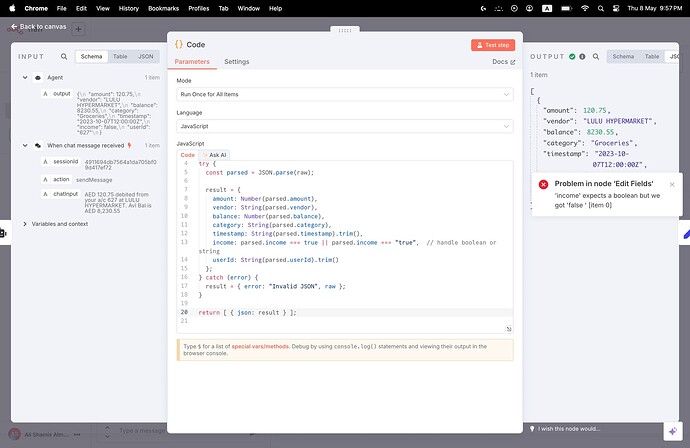The image size is (690, 448).
Task: Open Spotlight search in menu bar
Action: click(601, 8)
